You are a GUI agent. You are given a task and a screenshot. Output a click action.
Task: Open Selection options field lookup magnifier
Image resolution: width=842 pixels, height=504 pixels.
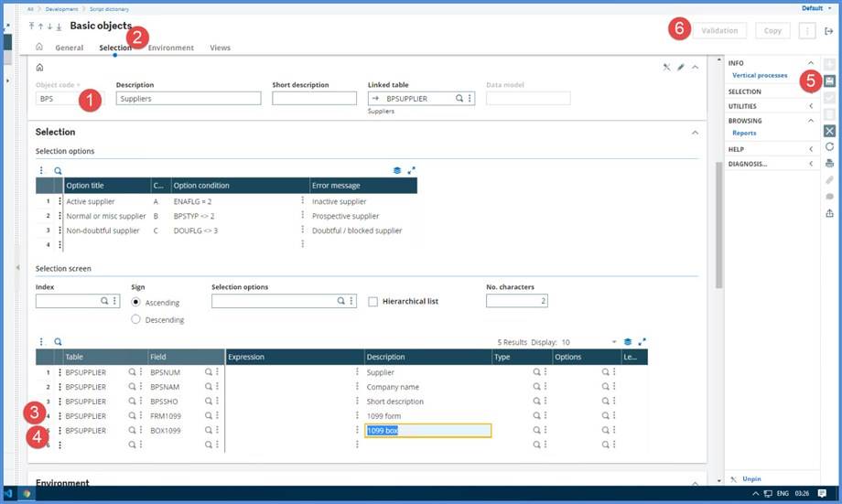pyautogui.click(x=340, y=301)
